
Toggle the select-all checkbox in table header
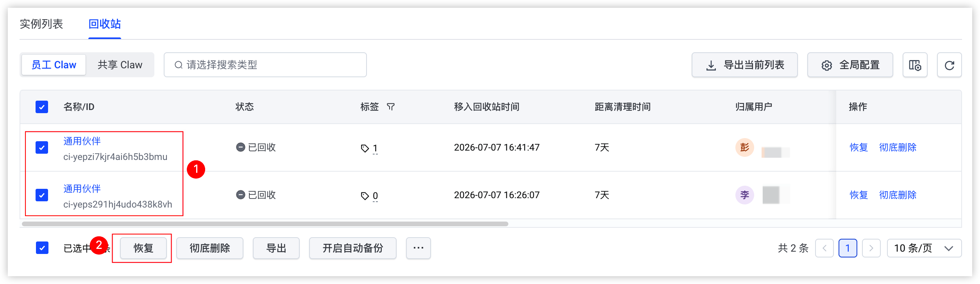[x=42, y=107]
